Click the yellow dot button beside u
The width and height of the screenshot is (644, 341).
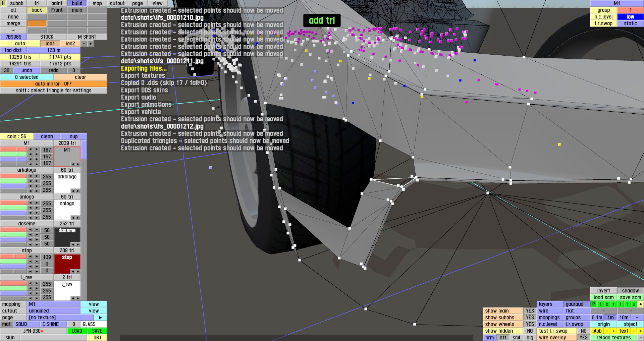coord(641,304)
